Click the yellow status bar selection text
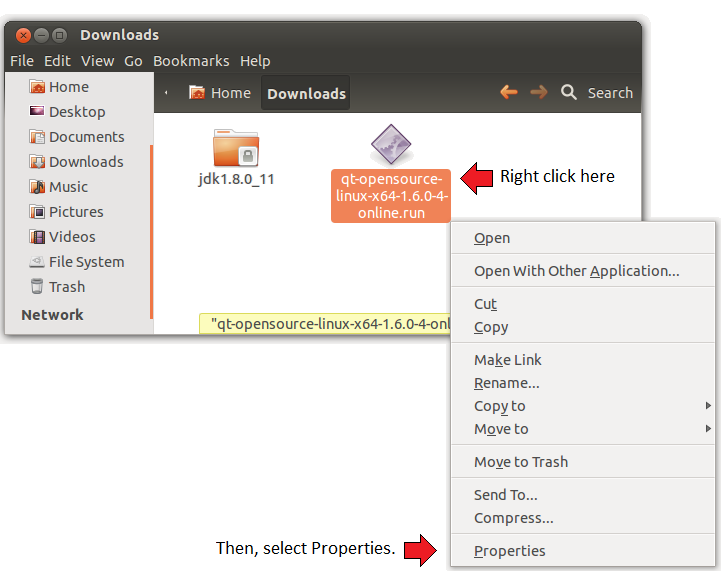This screenshot has width=721, height=571. click(x=330, y=324)
